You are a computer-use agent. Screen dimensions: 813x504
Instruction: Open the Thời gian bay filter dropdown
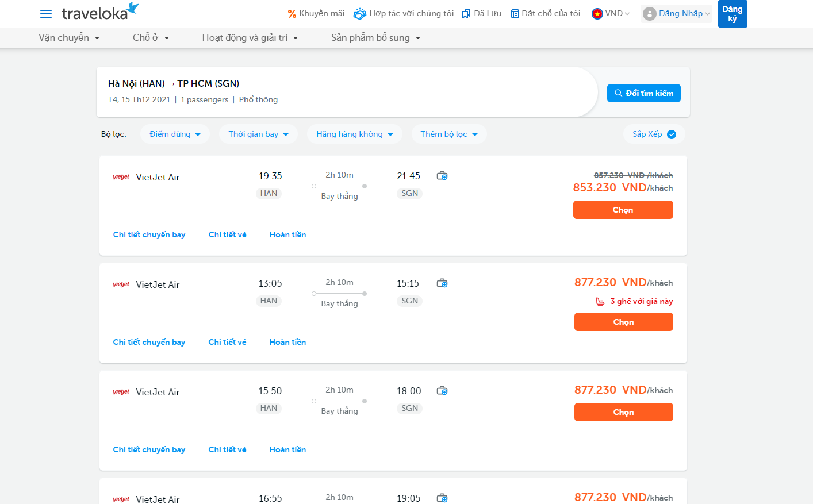[258, 134]
